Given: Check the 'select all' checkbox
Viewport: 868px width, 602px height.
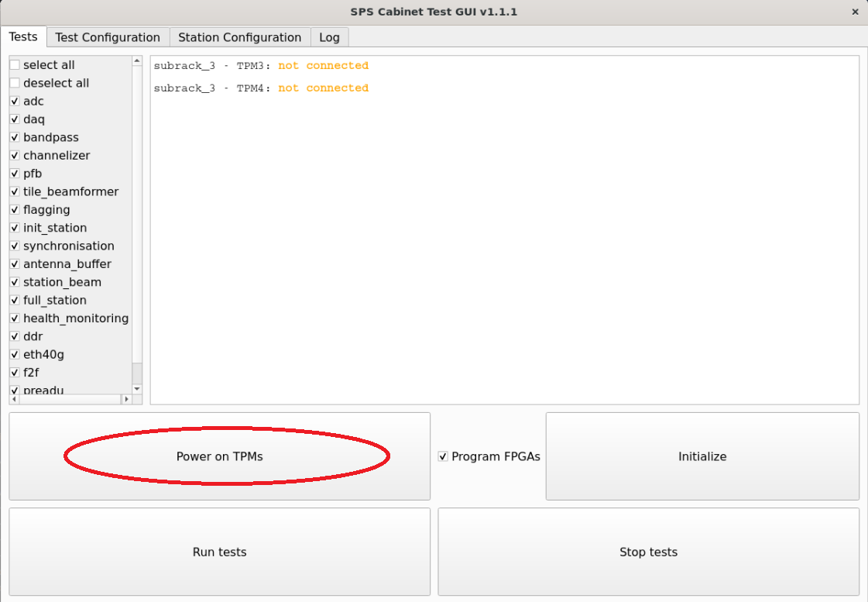Looking at the screenshot, I should [x=15, y=65].
